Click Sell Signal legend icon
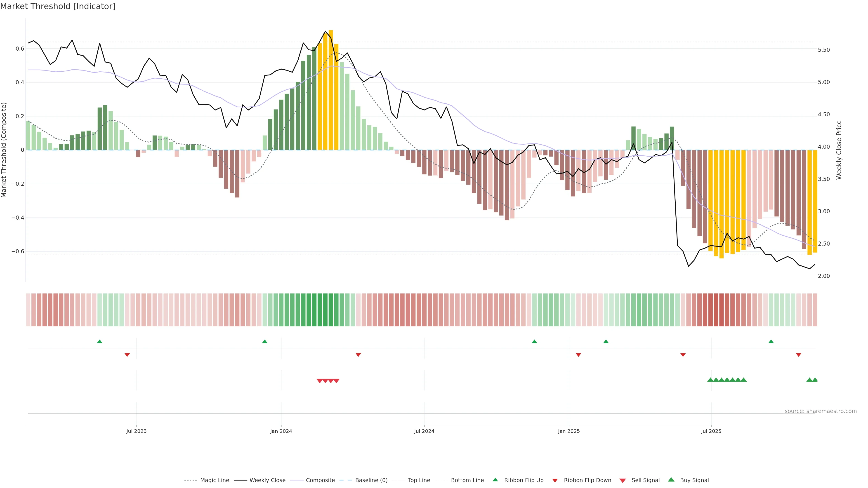 (x=623, y=481)
